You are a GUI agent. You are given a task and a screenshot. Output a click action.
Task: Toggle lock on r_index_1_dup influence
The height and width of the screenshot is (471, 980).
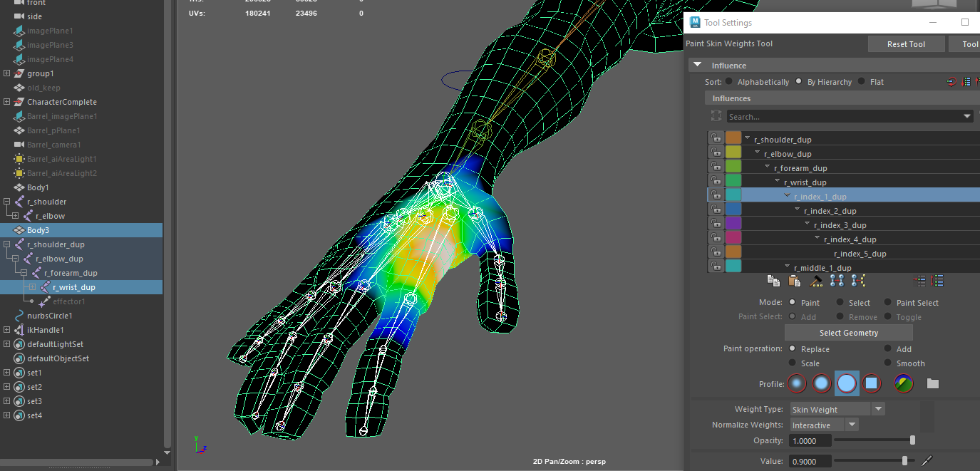(715, 195)
